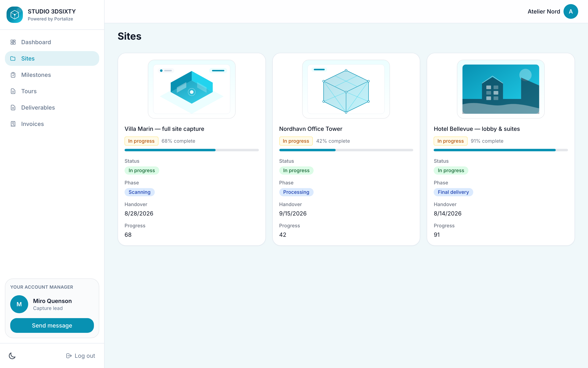The image size is (588, 368).
Task: Select Sites in the sidebar
Action: (52, 58)
